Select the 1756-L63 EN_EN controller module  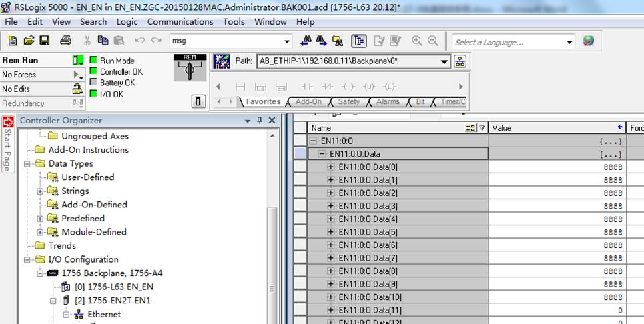point(113,287)
